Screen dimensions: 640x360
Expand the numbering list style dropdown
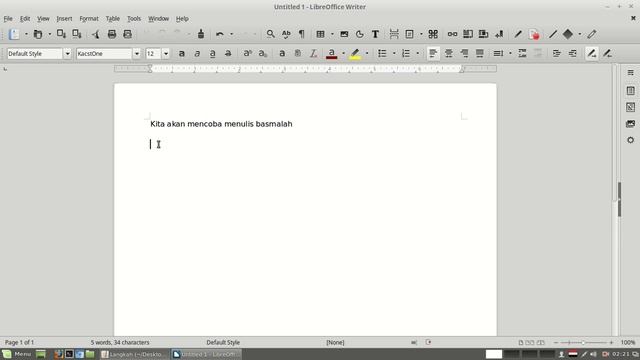(418, 53)
